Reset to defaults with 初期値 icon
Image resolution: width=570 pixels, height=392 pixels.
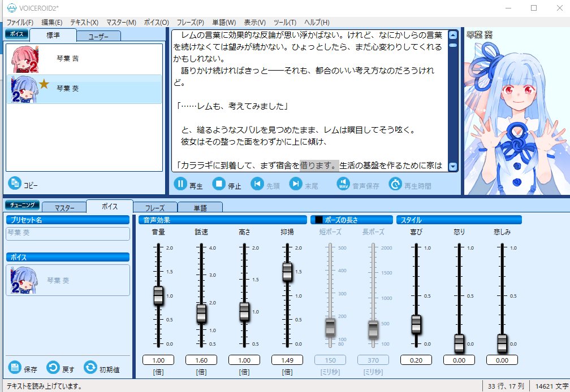pyautogui.click(x=90, y=367)
